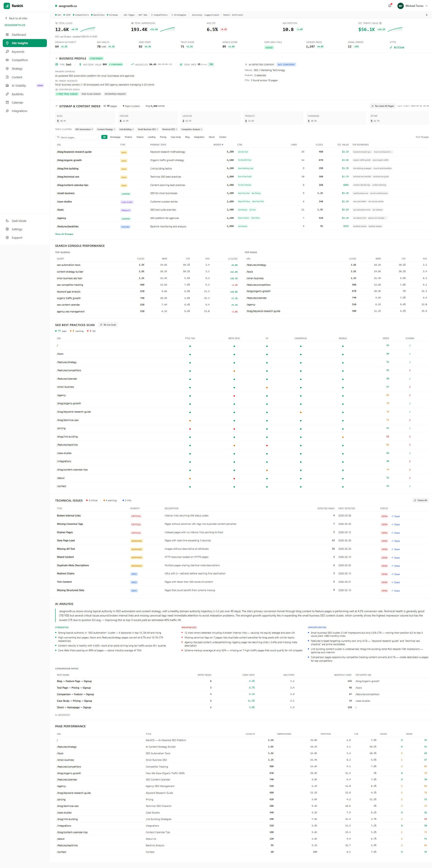The height and width of the screenshot is (868, 432).
Task: Click the RankOS logo icon
Action: (x=7, y=5)
